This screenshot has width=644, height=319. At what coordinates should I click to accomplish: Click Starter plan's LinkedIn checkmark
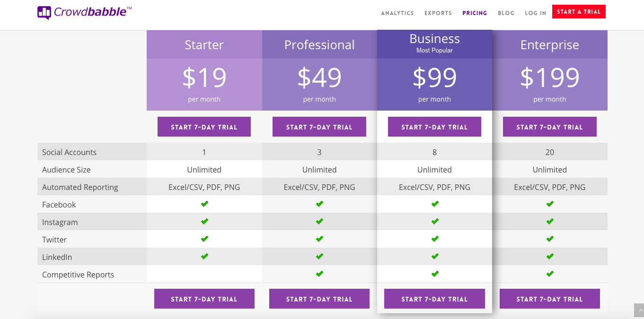(x=204, y=257)
